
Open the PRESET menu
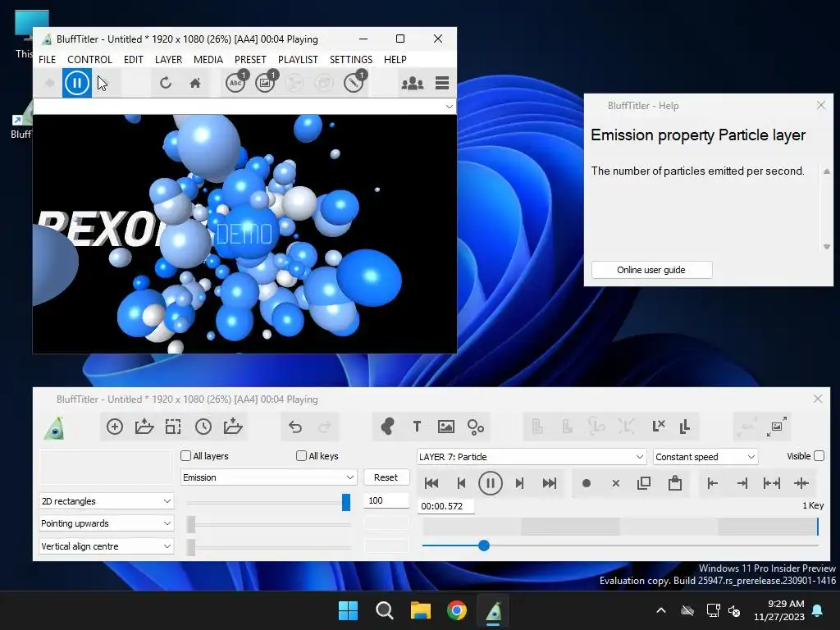250,59
